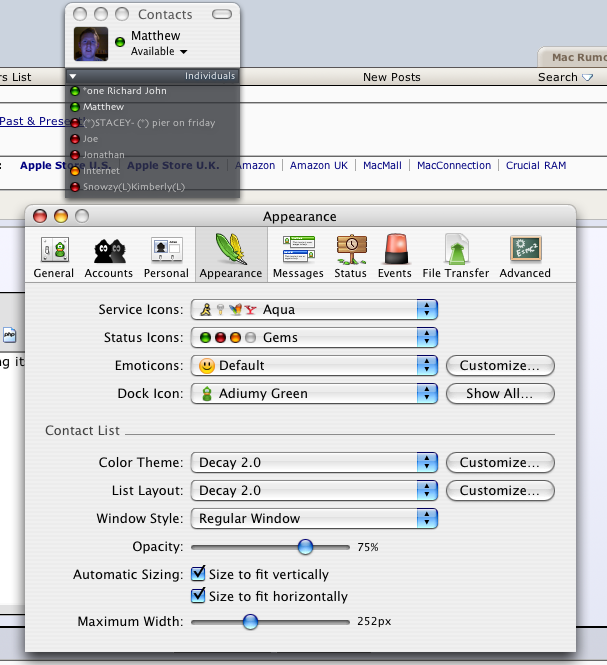Enable Size to fit vertically checkbox
The height and width of the screenshot is (665, 607).
(198, 573)
